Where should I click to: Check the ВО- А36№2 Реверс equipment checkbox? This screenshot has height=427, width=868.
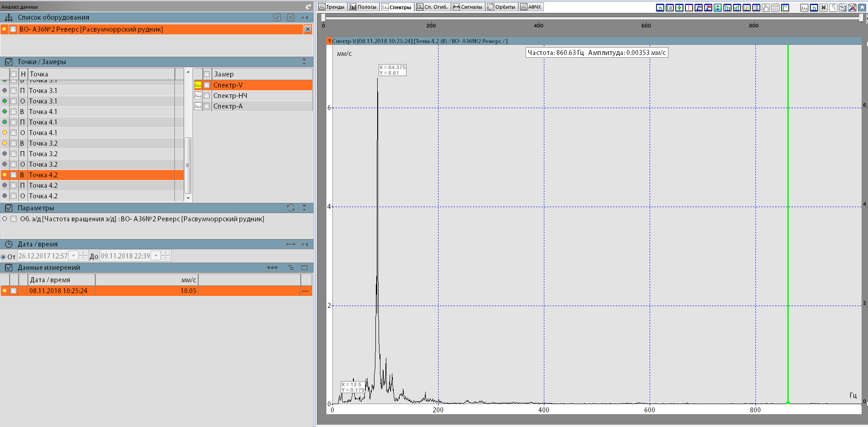pyautogui.click(x=13, y=29)
